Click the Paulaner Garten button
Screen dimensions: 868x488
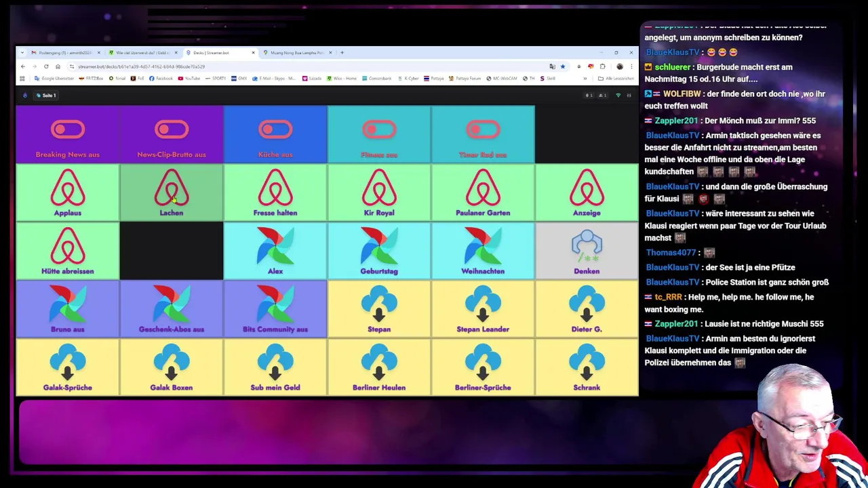coord(483,193)
